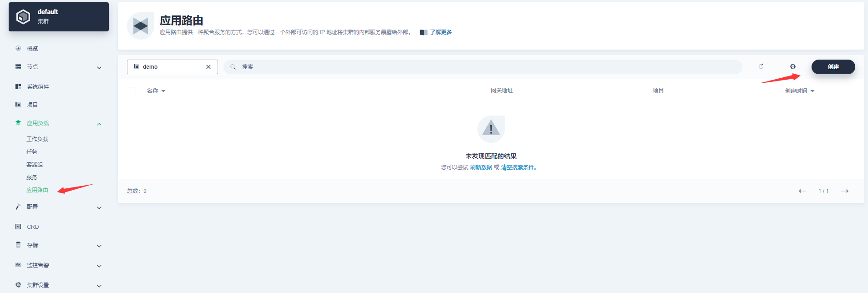Expand the 存储 sidebar section
868x293 pixels.
point(99,246)
